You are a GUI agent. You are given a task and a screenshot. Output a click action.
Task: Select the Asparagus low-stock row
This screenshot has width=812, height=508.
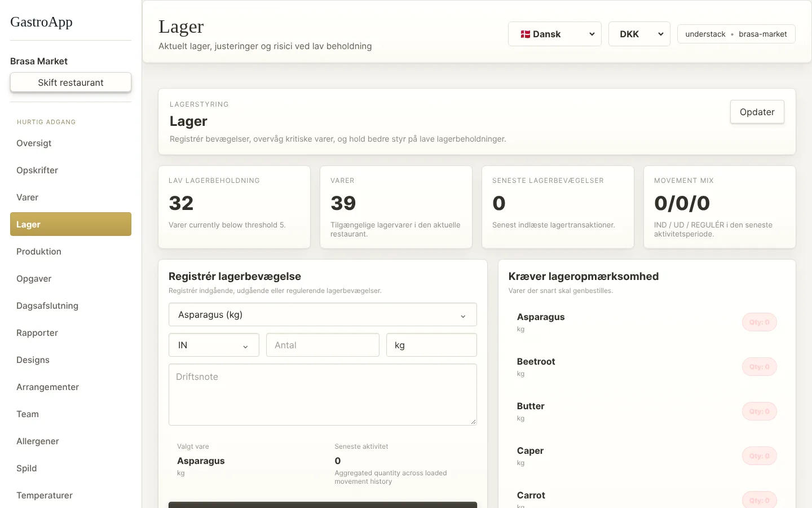point(647,322)
